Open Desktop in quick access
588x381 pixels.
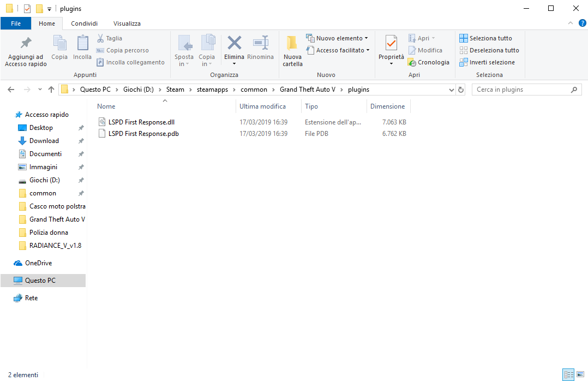41,128
